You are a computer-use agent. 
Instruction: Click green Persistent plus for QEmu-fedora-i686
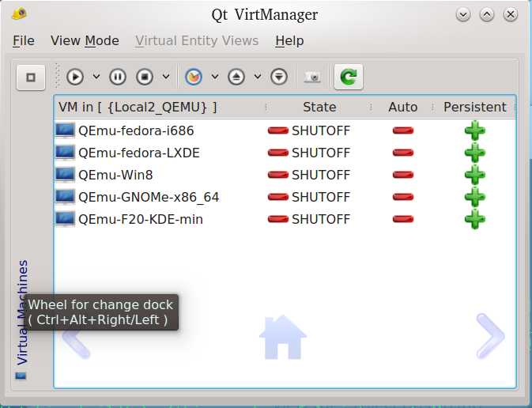(475, 130)
